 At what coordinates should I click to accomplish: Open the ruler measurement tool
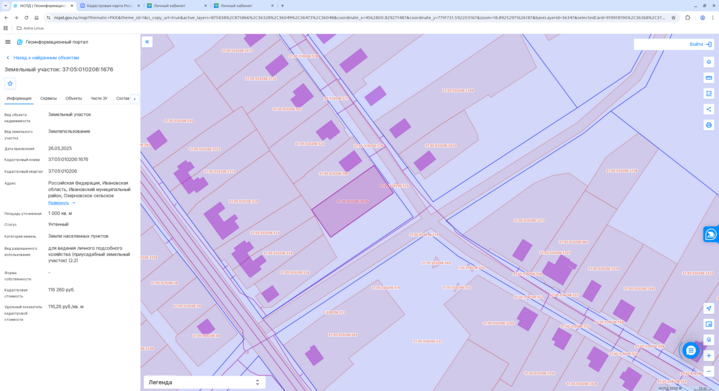[x=708, y=78]
